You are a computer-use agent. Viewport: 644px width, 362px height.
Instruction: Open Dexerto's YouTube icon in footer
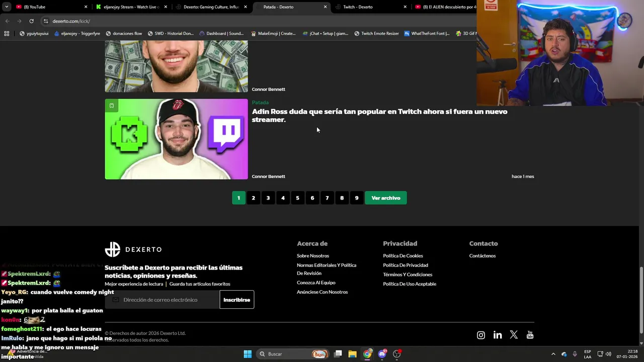530,335
